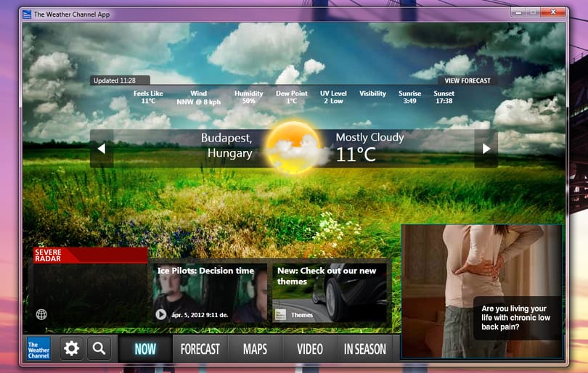
Task: Click the Mostly Cloudy condition text
Action: (369, 137)
